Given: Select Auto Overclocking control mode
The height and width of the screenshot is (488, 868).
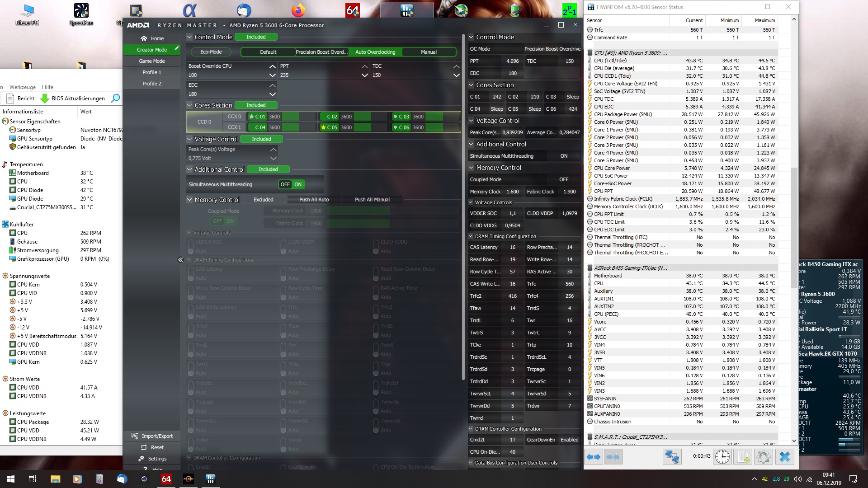Looking at the screenshot, I should (375, 52).
